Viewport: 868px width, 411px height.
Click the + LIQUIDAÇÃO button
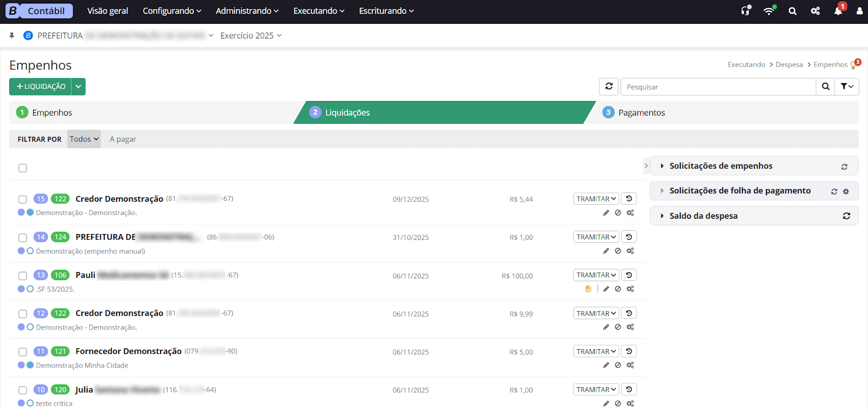[x=41, y=87]
